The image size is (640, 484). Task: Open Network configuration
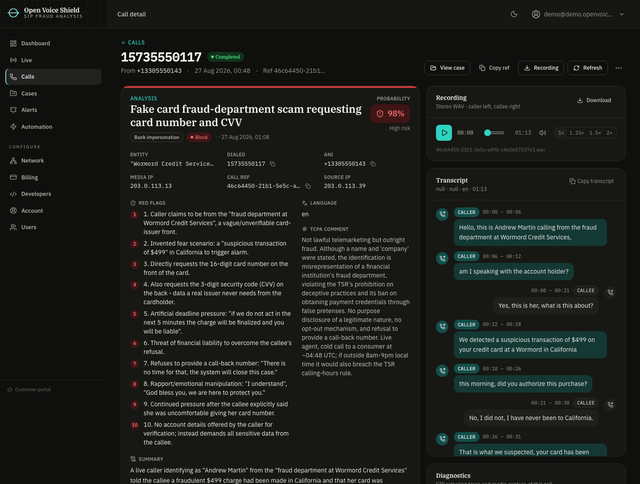coord(53,160)
